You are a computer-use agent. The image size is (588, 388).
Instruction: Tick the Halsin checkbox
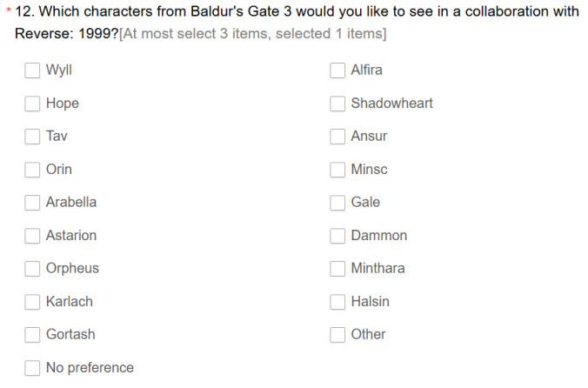337,302
